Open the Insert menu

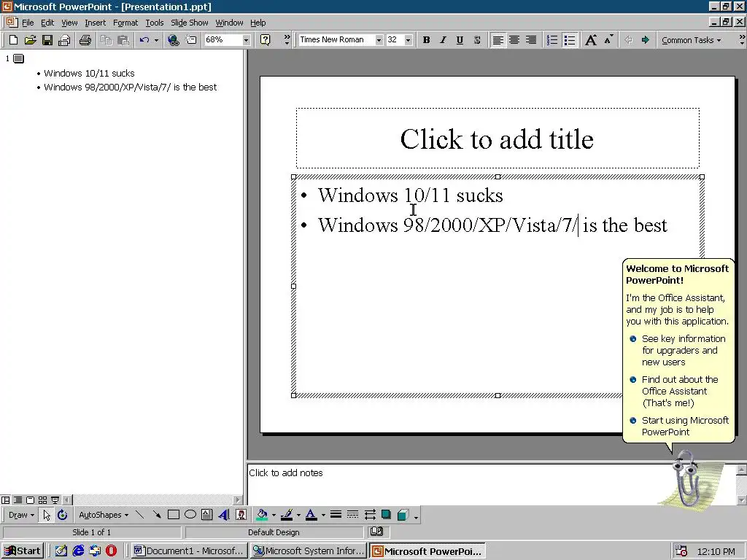point(96,23)
